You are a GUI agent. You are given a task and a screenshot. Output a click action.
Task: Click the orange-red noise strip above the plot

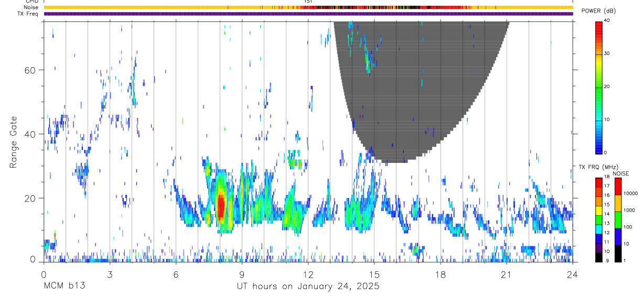tap(308, 7)
